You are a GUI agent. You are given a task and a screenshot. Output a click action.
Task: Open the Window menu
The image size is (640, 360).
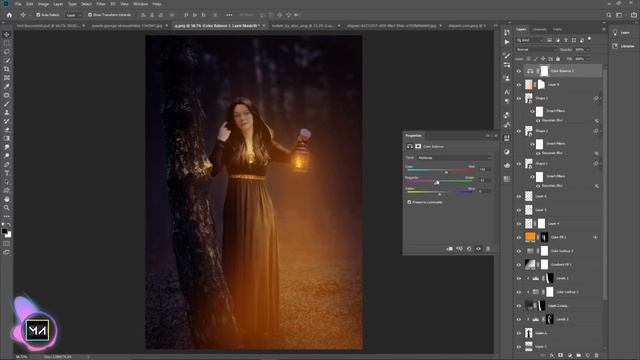(140, 4)
